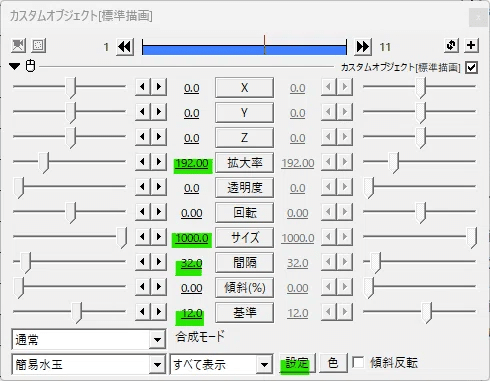This screenshot has height=381, width=490.
Task: Click the left 基準 value 12.0
Action: point(192,313)
